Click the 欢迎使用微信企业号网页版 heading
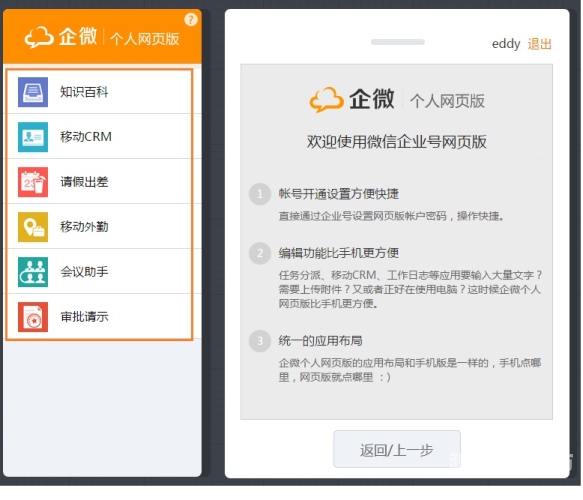The image size is (583, 500). (396, 142)
